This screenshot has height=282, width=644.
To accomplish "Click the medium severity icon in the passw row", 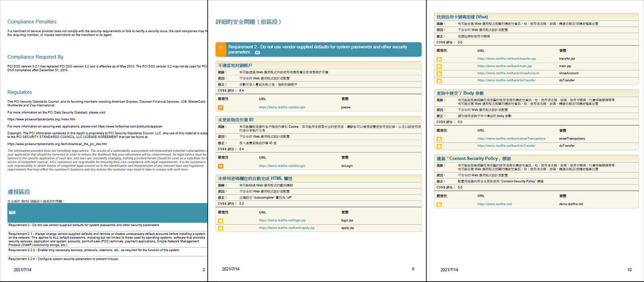I will click(221, 108).
